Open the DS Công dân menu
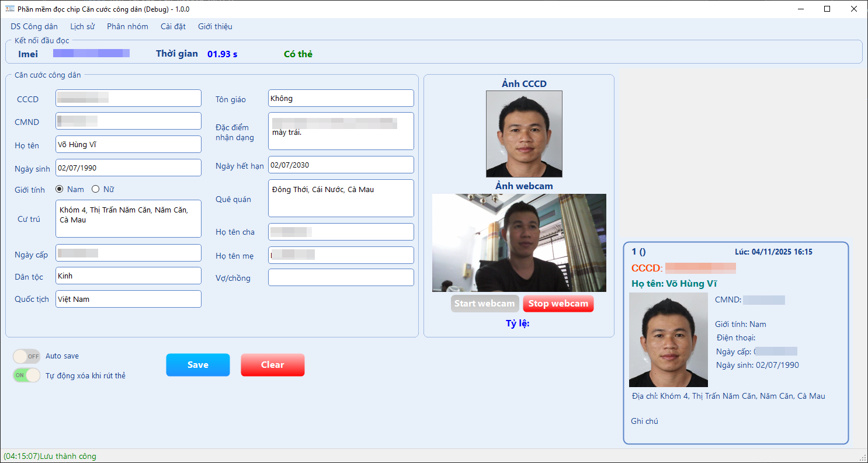This screenshot has width=868, height=463. tap(34, 26)
